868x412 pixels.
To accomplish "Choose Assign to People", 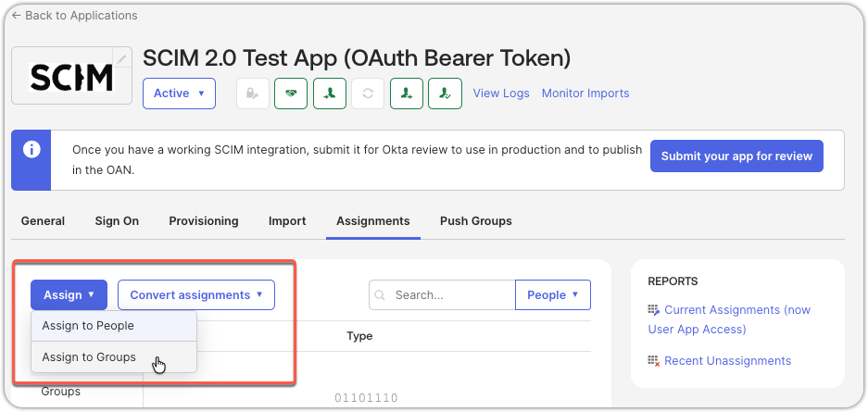I will 114,326.
